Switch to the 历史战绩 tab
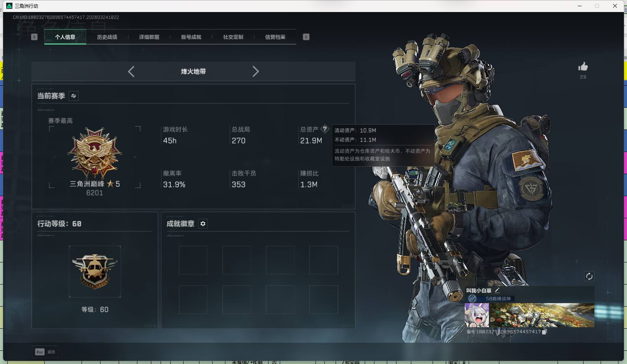Image resolution: width=627 pixels, height=364 pixels. click(x=107, y=37)
